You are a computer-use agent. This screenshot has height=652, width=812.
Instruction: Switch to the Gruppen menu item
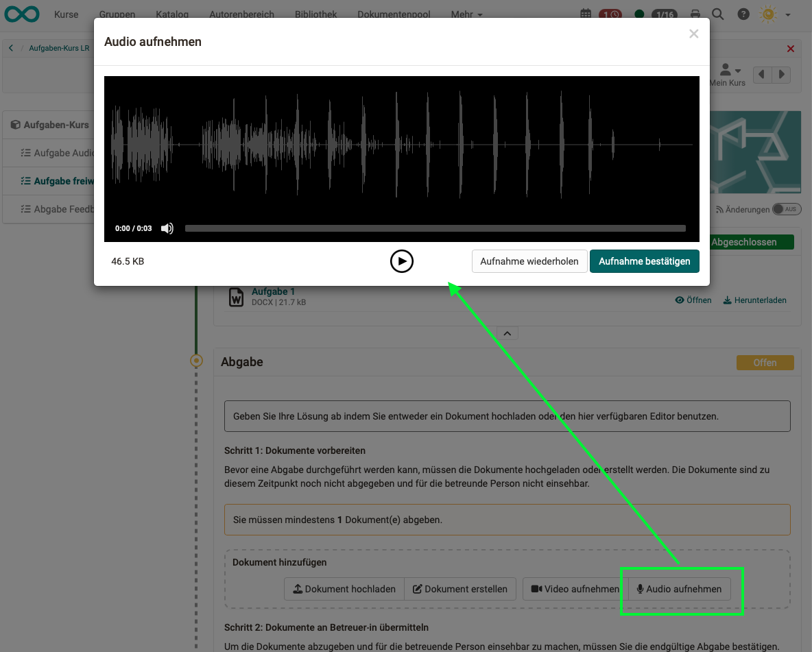(117, 14)
